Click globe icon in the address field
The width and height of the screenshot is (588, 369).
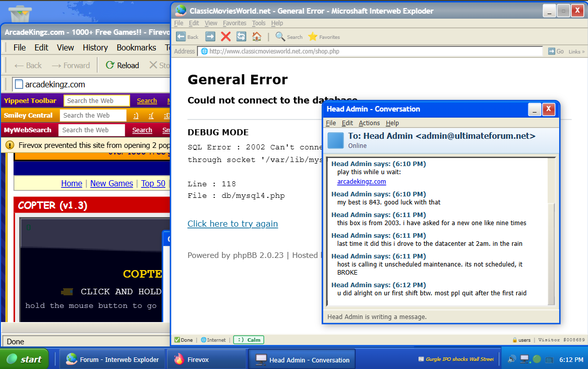click(204, 51)
